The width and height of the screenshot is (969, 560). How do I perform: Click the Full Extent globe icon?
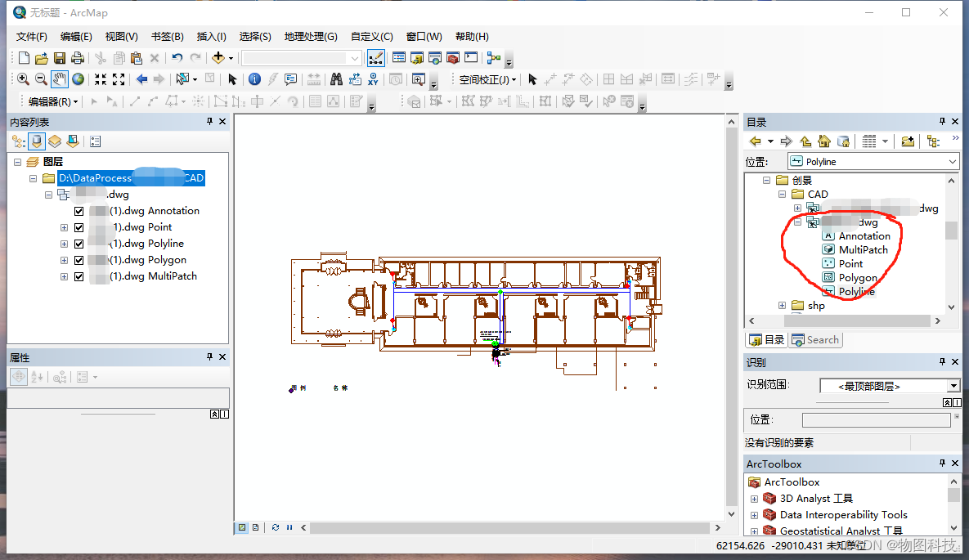click(78, 79)
